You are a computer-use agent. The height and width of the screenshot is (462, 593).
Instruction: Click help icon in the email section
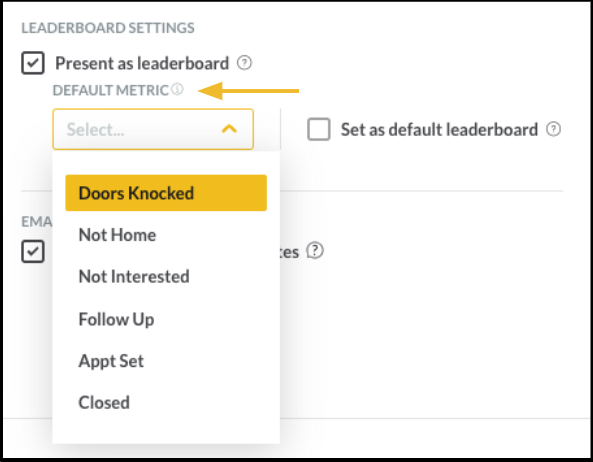[x=315, y=250]
